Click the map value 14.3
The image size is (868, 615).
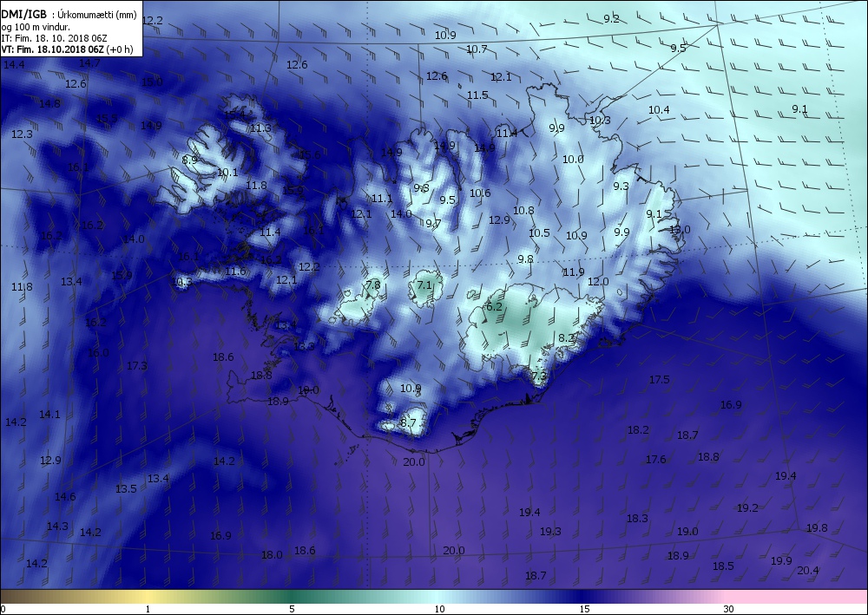click(57, 526)
